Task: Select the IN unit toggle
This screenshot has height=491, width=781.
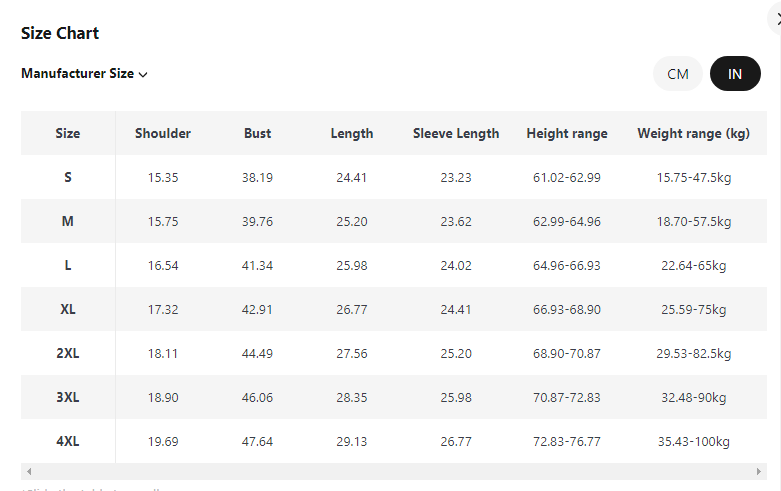Action: tap(735, 74)
